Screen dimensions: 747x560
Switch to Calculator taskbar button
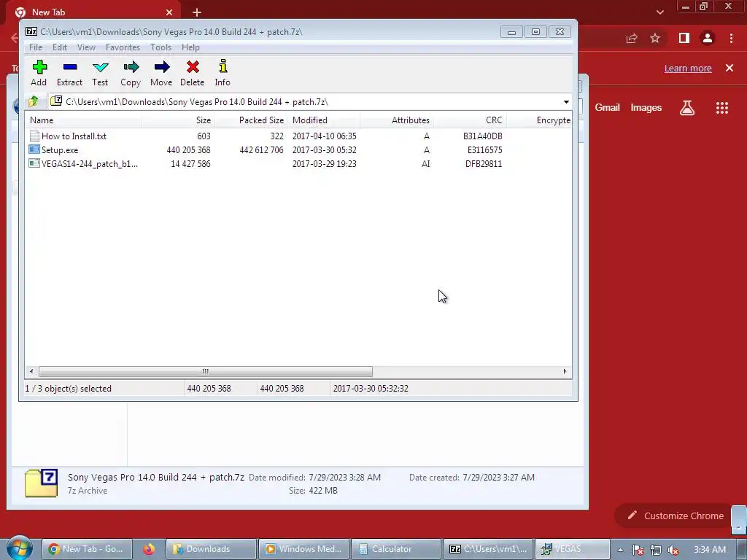tap(396, 549)
